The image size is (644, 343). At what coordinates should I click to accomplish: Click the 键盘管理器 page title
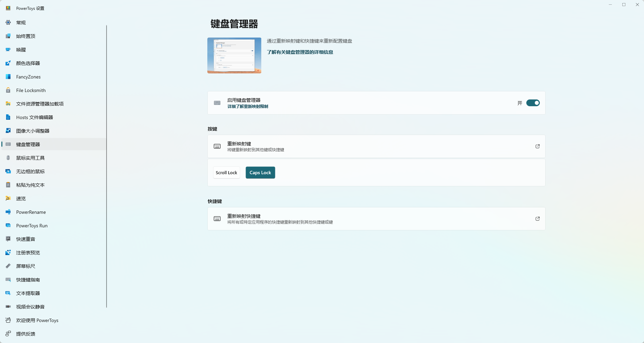[x=234, y=24]
